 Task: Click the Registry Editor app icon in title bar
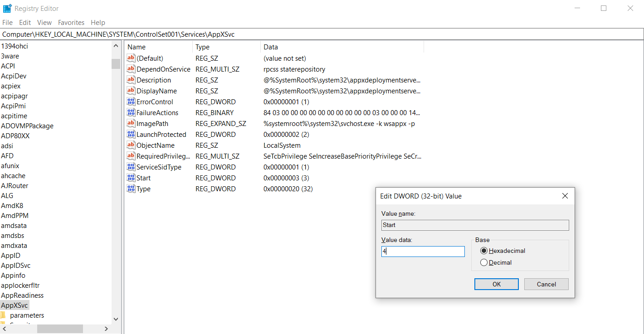point(7,8)
